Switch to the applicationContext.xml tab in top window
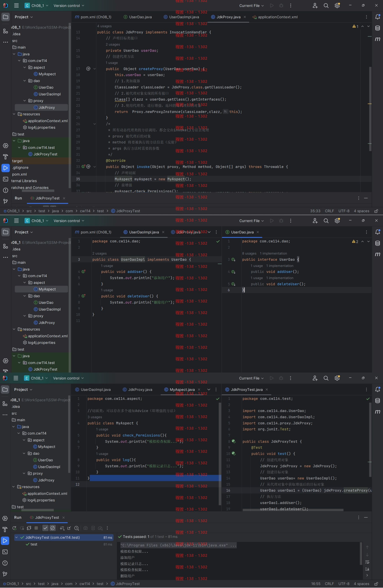The height and width of the screenshot is (588, 383). pos(275,17)
